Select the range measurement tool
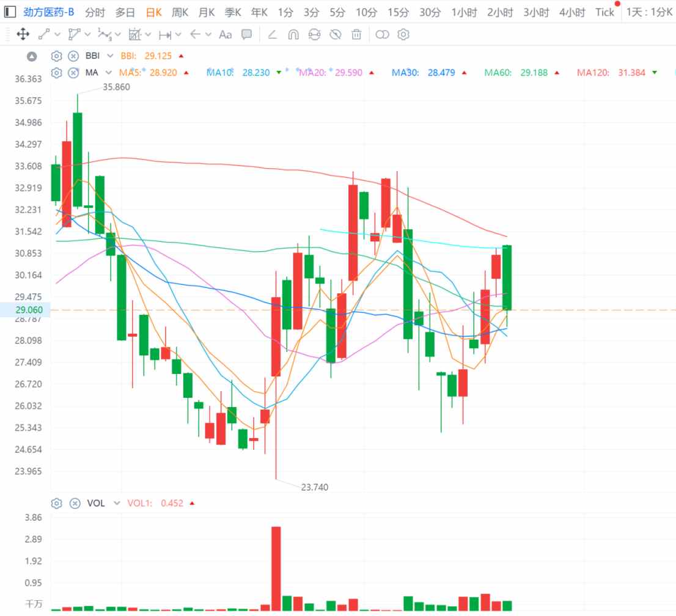The image size is (676, 616). [165, 34]
